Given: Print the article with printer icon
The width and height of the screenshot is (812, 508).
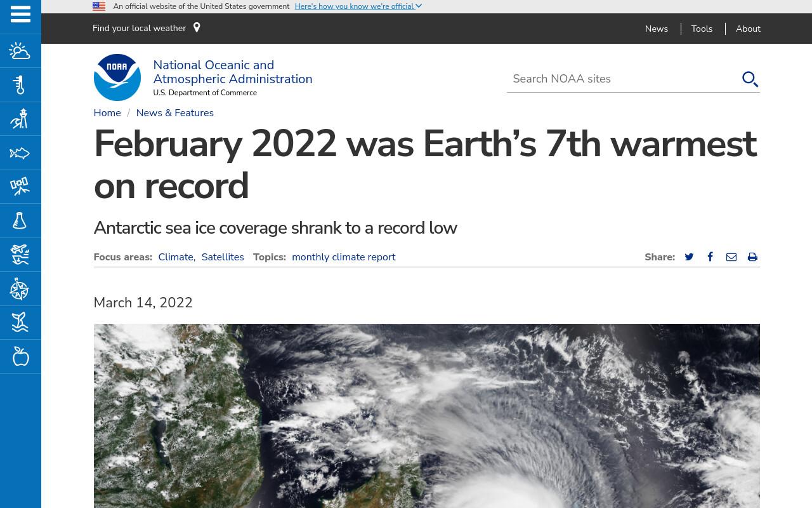Looking at the screenshot, I should tap(752, 257).
